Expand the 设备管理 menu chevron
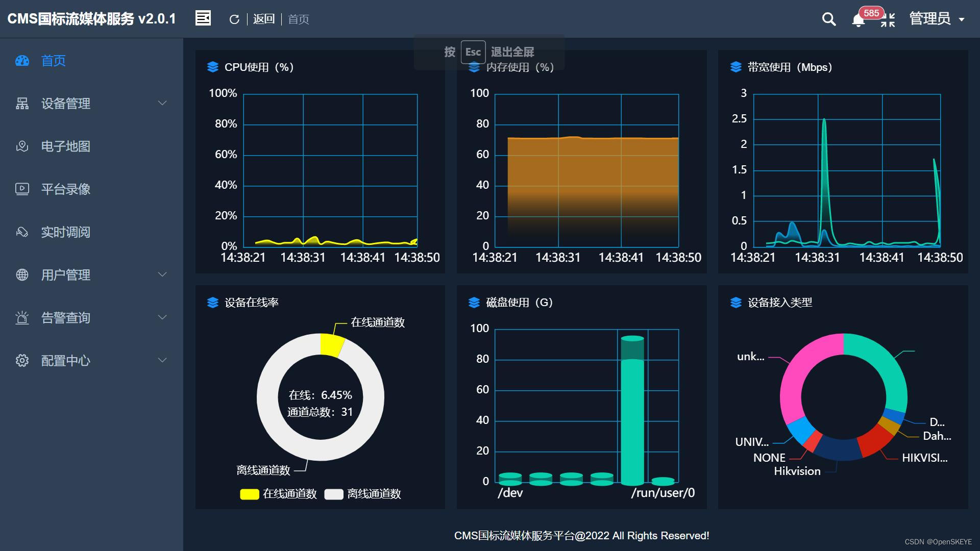 coord(162,104)
